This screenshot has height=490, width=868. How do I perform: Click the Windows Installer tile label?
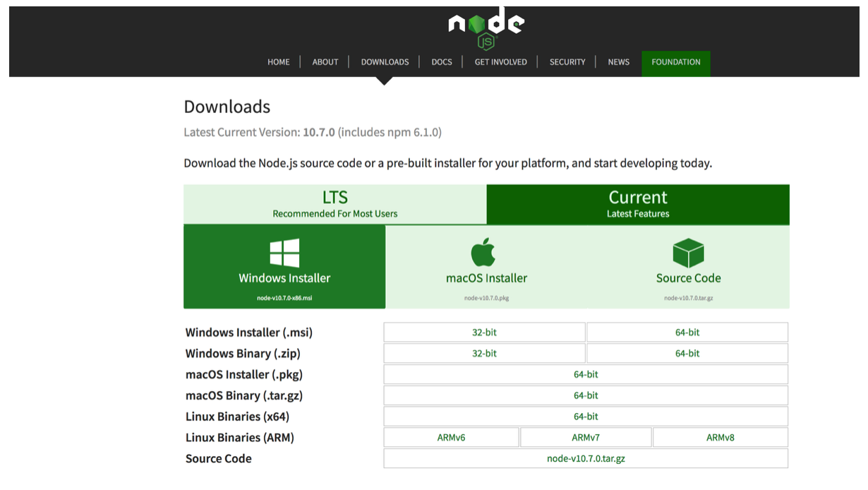tap(284, 278)
